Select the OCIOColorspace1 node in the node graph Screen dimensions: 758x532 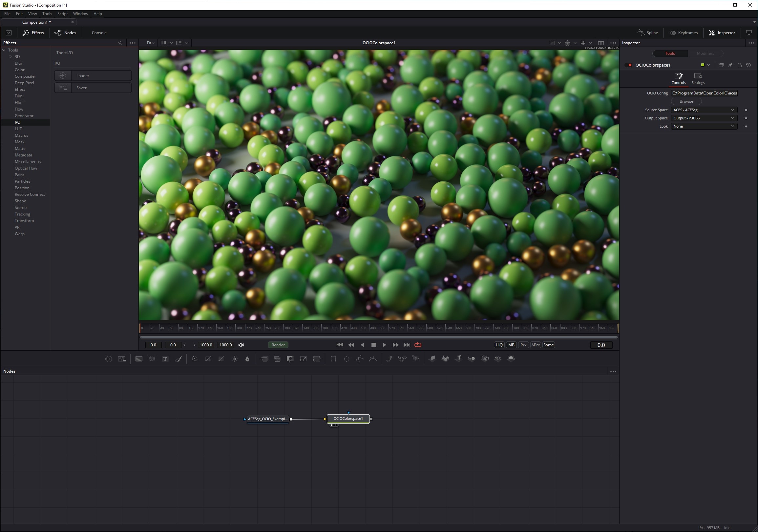point(348,419)
